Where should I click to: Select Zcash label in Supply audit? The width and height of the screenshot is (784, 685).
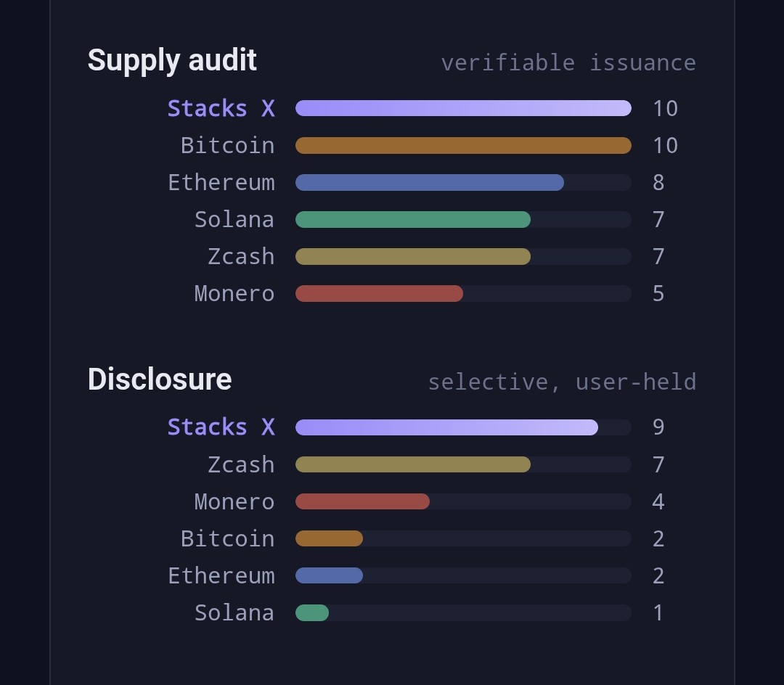tap(241, 256)
